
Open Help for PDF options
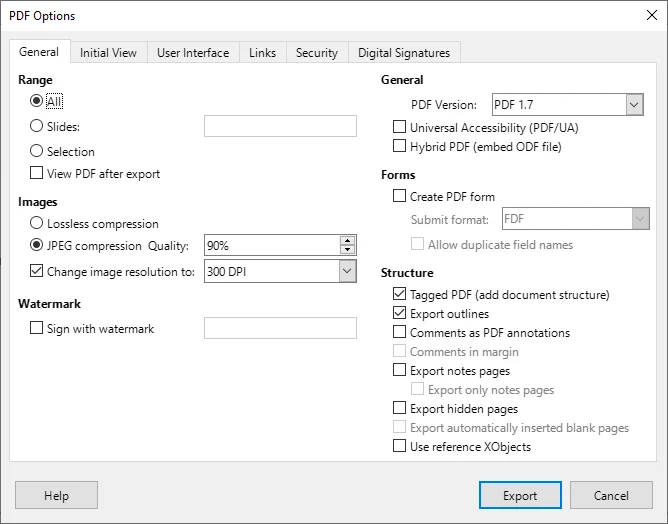click(56, 495)
